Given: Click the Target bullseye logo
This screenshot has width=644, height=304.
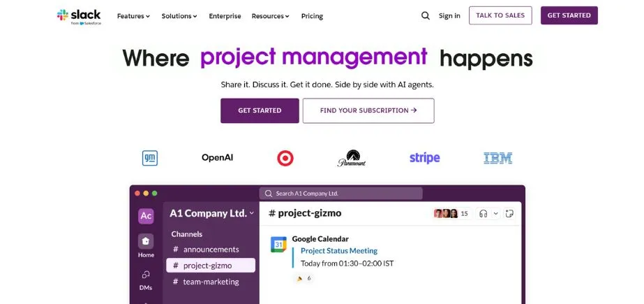Looking at the screenshot, I should click(x=285, y=158).
